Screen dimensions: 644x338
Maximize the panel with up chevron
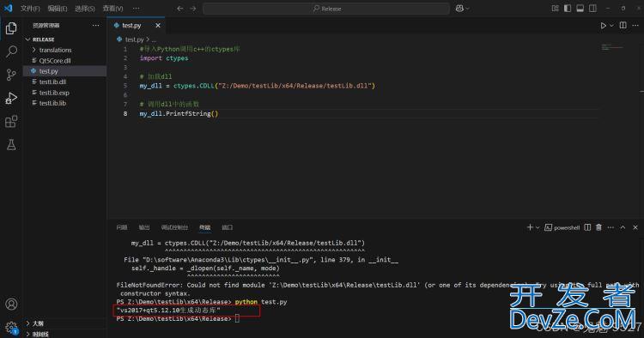[x=623, y=227]
